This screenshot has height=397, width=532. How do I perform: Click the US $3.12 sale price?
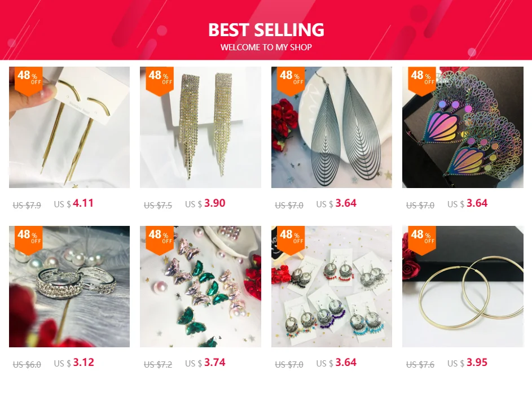[x=74, y=363]
